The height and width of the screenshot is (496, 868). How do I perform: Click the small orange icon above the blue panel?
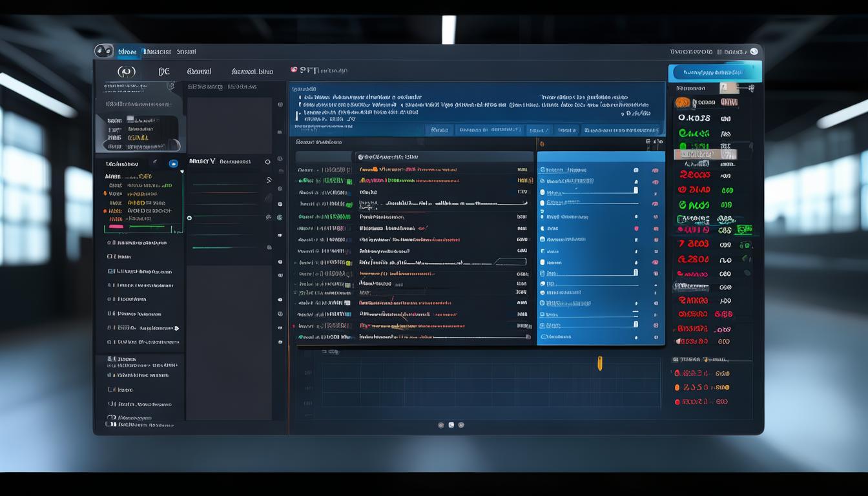pyautogui.click(x=541, y=144)
